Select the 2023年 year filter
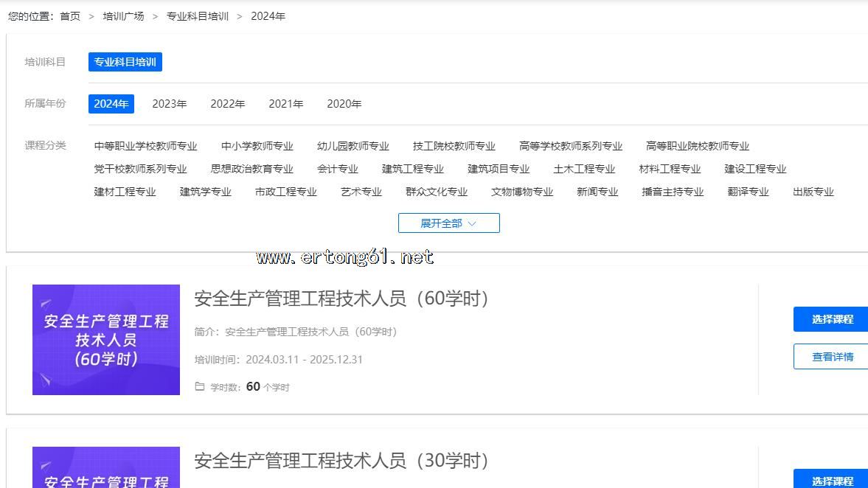Screen dimensions: 868x488 (x=170, y=104)
